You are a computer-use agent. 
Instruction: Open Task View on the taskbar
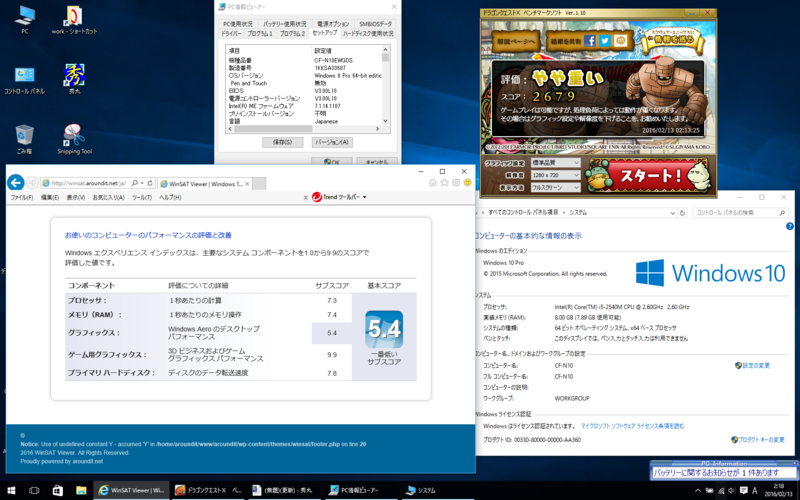(x=34, y=490)
